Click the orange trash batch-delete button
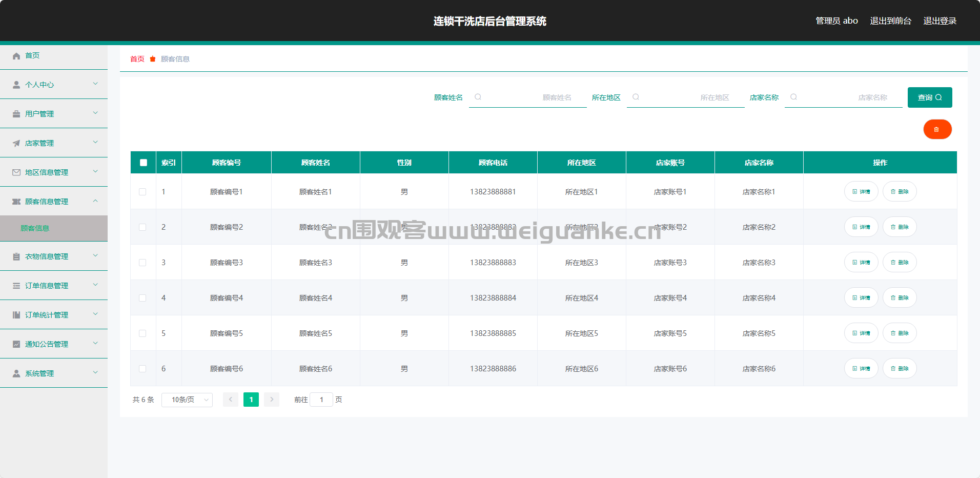Viewport: 980px width, 478px height. pos(937,129)
